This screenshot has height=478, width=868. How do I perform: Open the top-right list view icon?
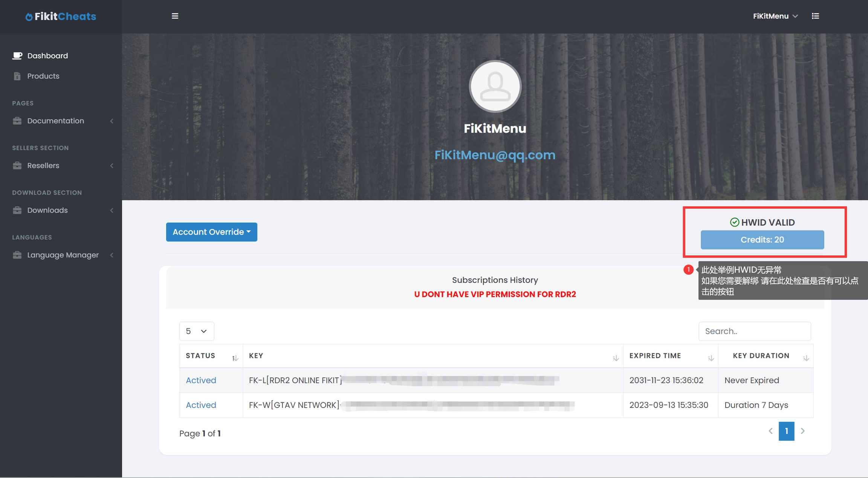pos(815,16)
